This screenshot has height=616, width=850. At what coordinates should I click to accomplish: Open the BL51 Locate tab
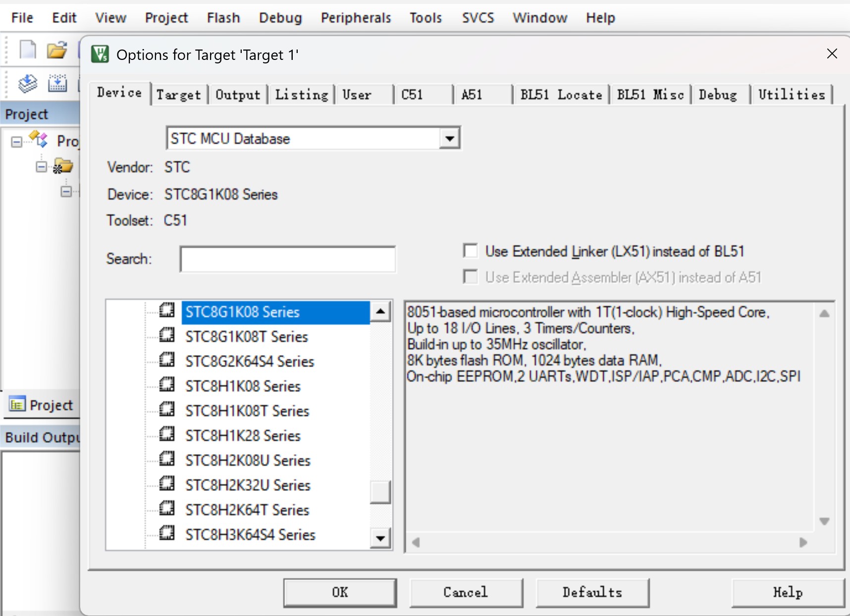click(x=561, y=95)
